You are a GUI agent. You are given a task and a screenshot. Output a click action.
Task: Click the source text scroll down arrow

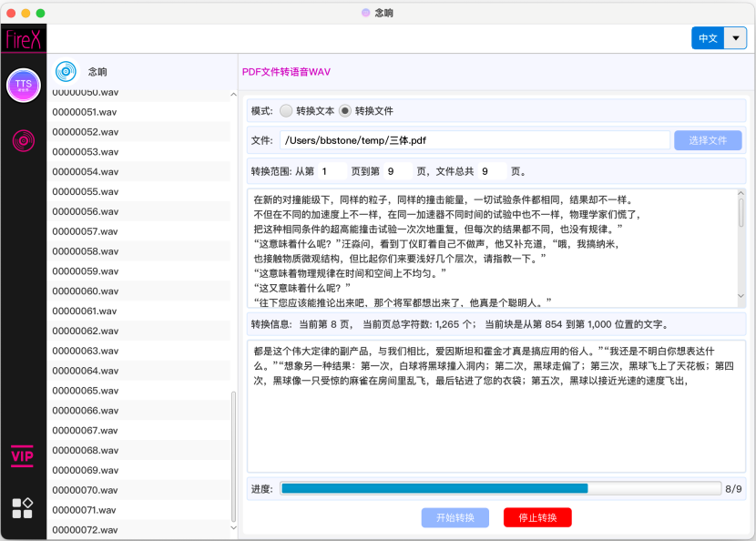(x=741, y=296)
